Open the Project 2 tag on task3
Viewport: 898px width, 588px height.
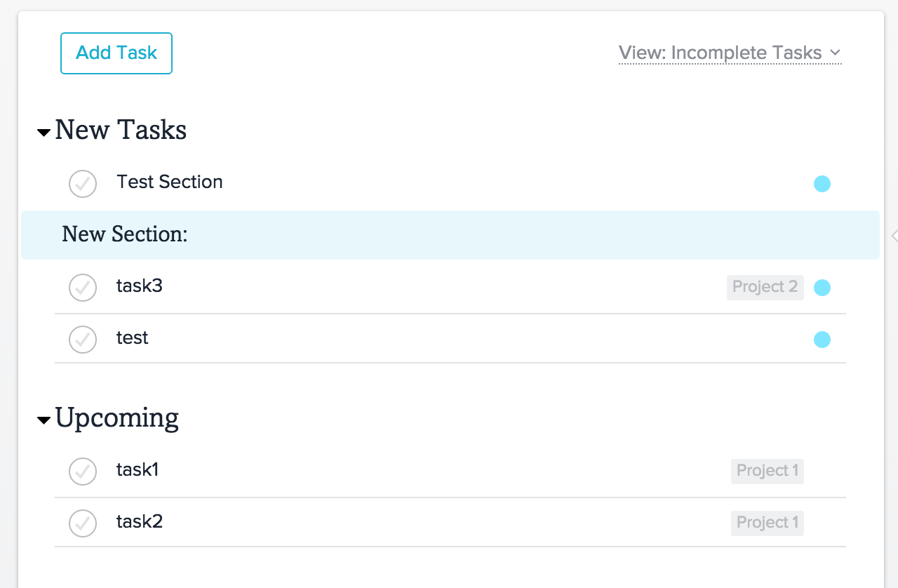[x=765, y=287]
